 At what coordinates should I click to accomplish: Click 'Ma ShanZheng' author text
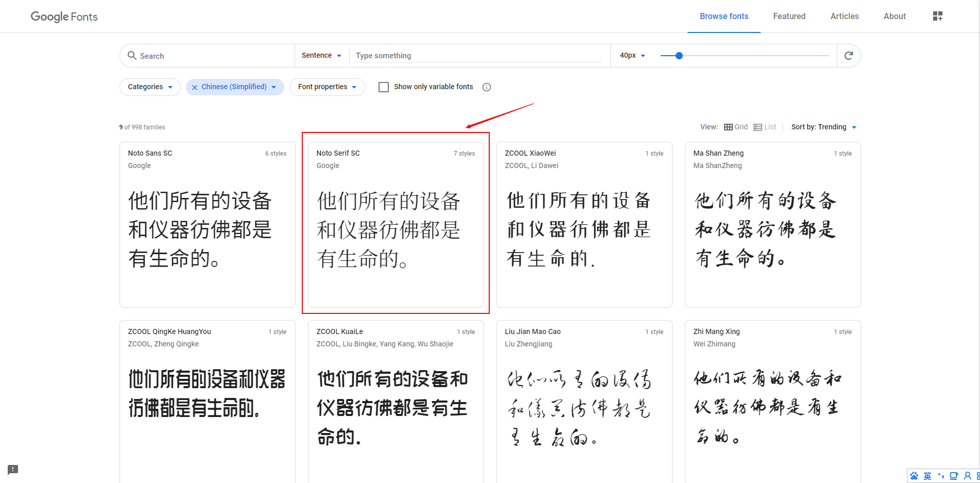click(717, 165)
